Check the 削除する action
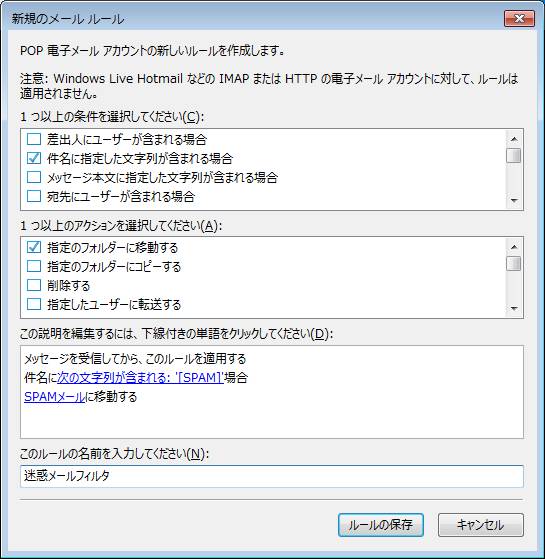 click(x=34, y=285)
